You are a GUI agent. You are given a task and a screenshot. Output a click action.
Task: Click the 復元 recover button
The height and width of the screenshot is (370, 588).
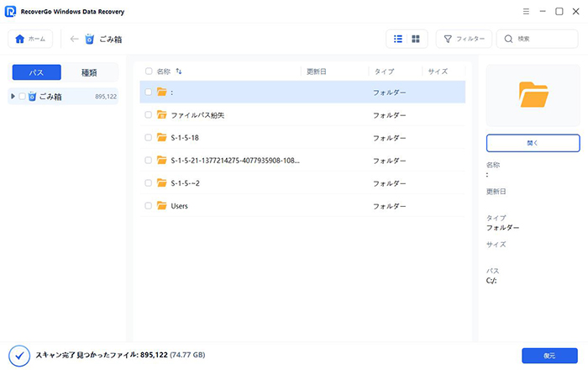click(x=549, y=356)
